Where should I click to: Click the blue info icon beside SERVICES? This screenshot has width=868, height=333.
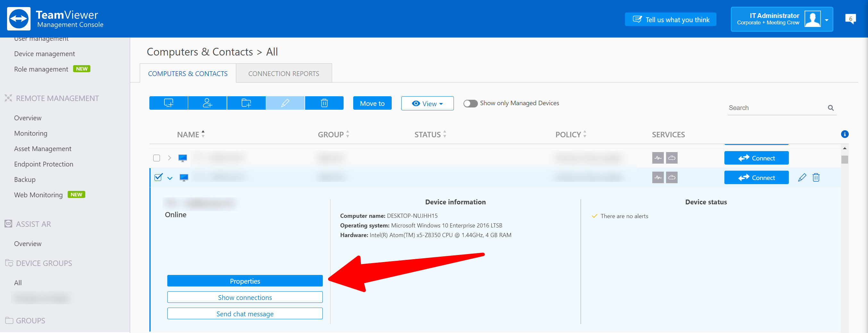point(845,134)
